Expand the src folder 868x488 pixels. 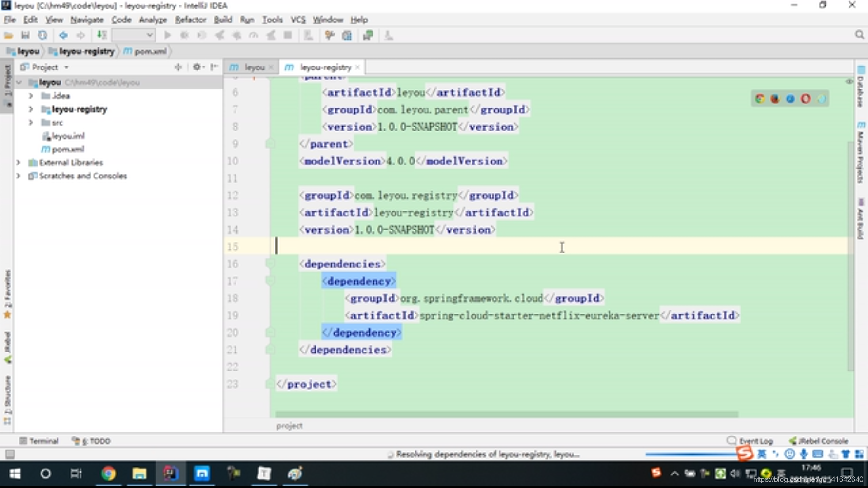pos(31,122)
